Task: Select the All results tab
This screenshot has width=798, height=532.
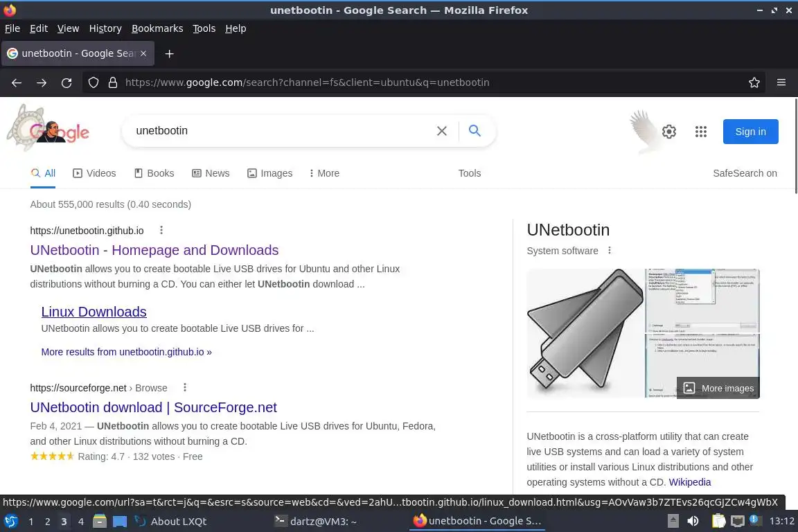Action: pos(43,173)
